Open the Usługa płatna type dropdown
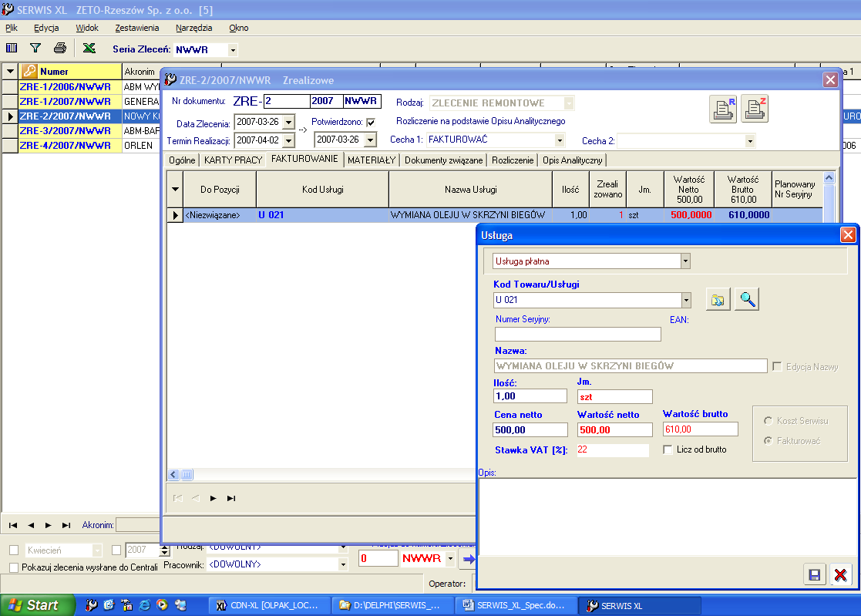This screenshot has height=616, width=861. click(x=685, y=261)
